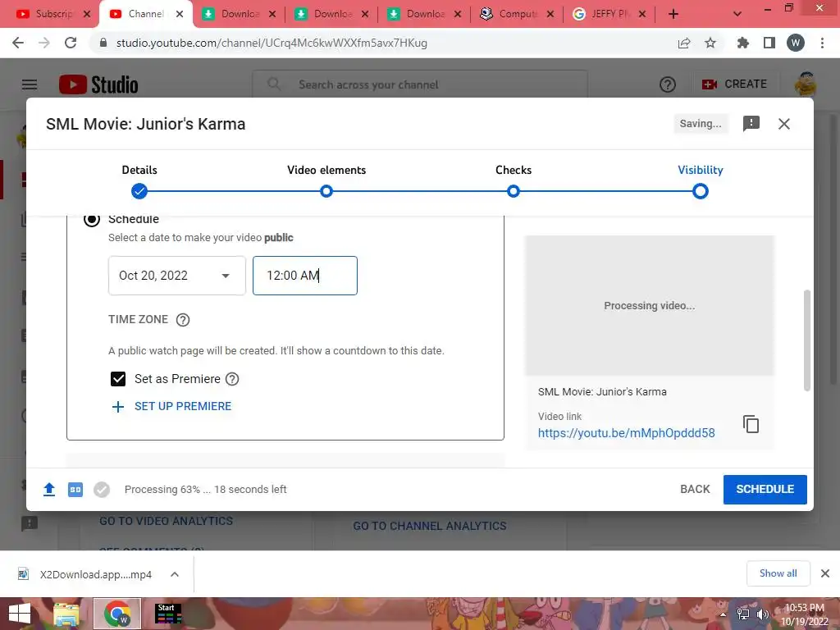840x630 pixels.
Task: Click the Chrome taskbar icon
Action: pyautogui.click(x=117, y=614)
